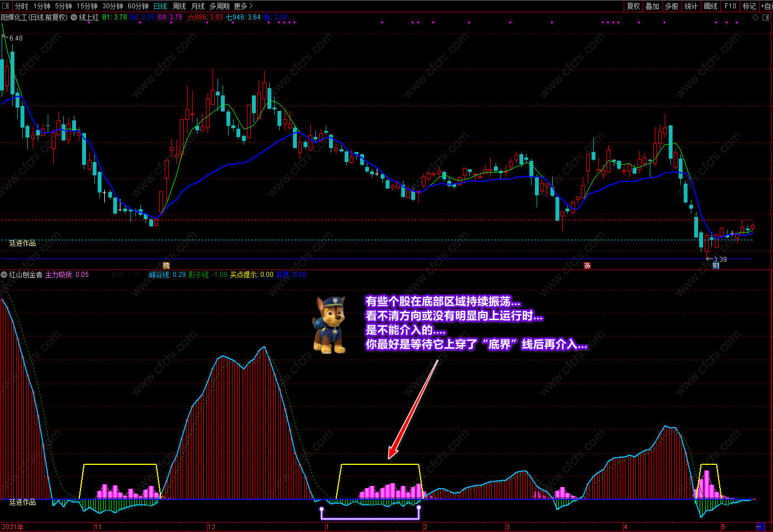The width and height of the screenshot is (773, 532).
Task: Expand the 线上红 indicator dropdown arrow
Action: pos(74,17)
